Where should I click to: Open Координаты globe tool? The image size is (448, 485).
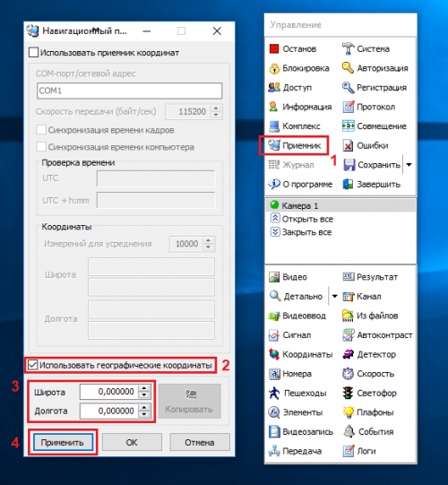point(300,354)
